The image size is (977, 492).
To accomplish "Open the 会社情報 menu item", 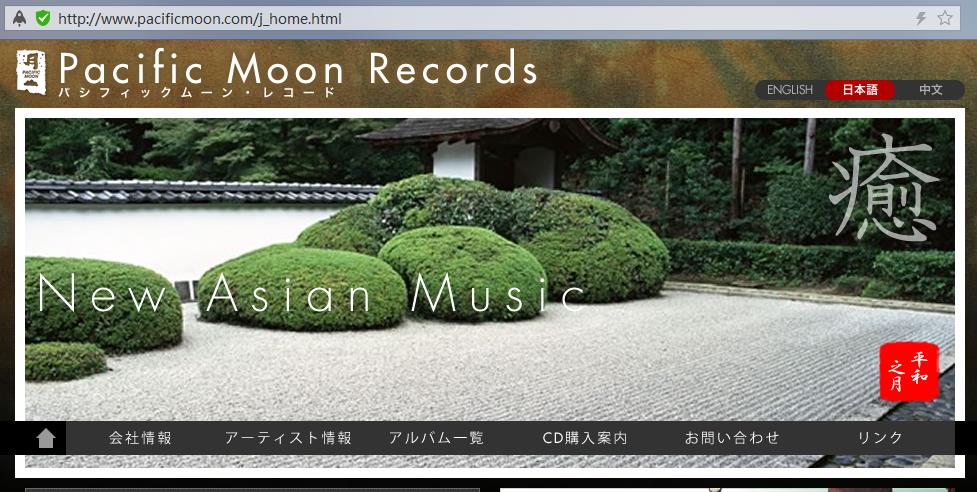I will pos(140,438).
